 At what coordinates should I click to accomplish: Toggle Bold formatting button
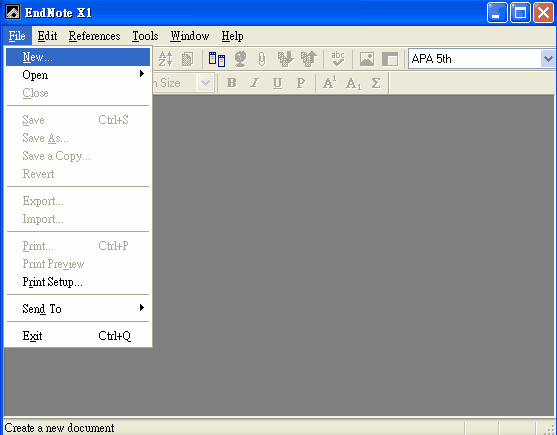tap(232, 83)
